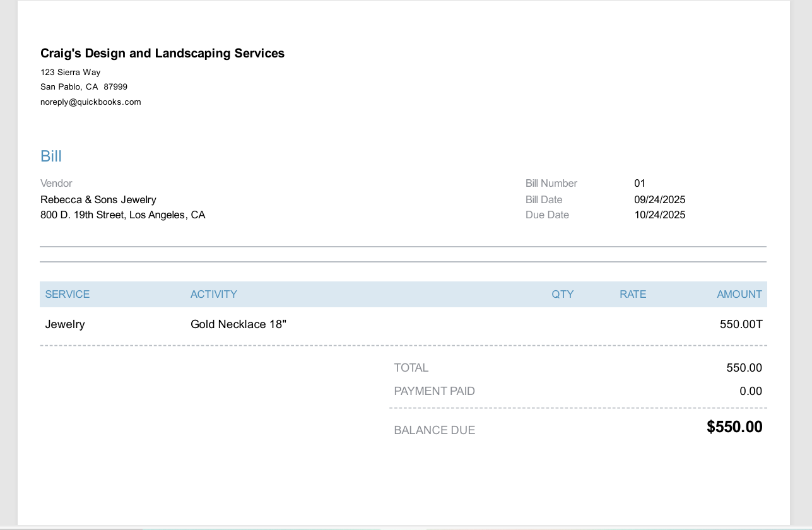Click the company name Craig's Design and Landscaping Services

point(162,54)
